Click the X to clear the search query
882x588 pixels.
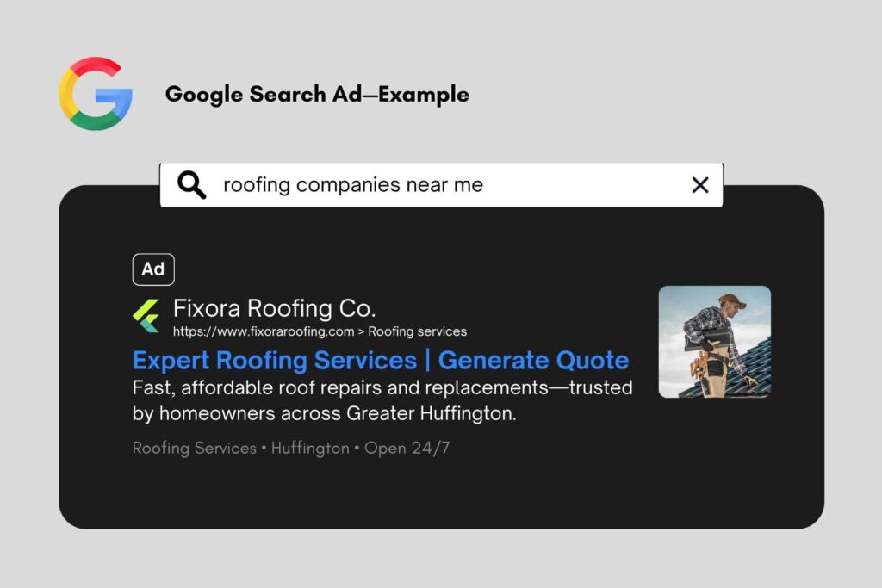pyautogui.click(x=699, y=184)
